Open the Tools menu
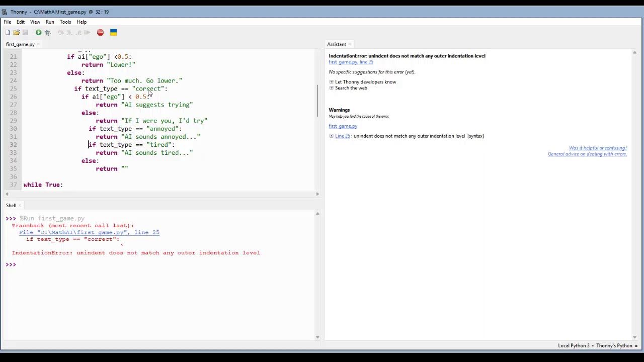Image resolution: width=644 pixels, height=362 pixels. click(x=65, y=22)
